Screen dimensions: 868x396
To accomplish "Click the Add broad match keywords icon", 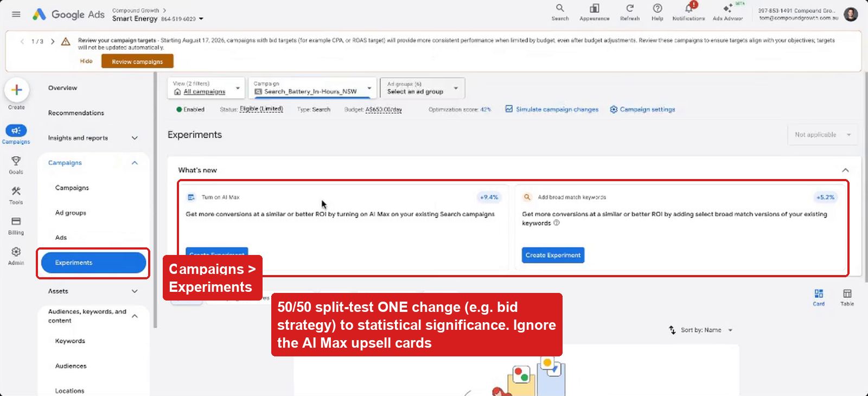I will point(527,197).
